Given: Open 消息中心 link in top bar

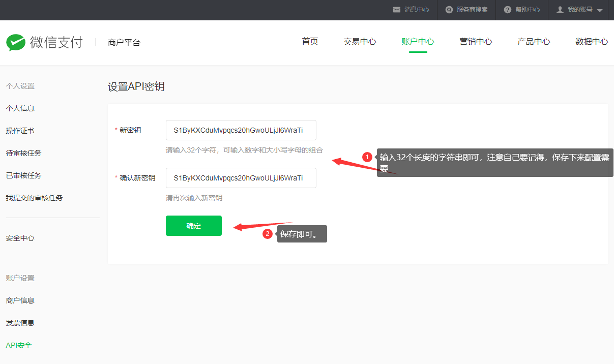Looking at the screenshot, I should pyautogui.click(x=417, y=10).
